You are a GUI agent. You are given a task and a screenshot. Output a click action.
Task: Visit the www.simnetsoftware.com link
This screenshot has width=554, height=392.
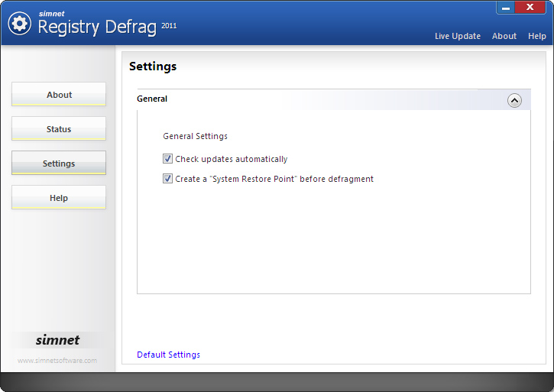click(57, 361)
